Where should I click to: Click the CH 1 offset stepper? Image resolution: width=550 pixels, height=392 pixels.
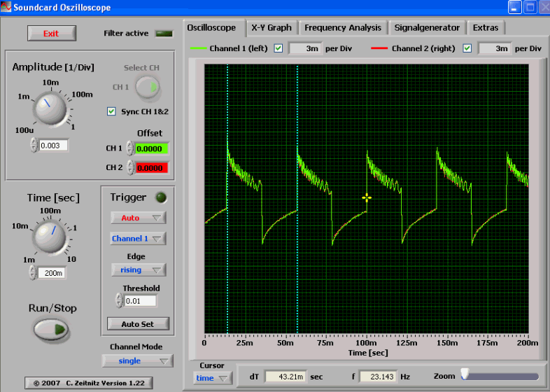coord(129,148)
